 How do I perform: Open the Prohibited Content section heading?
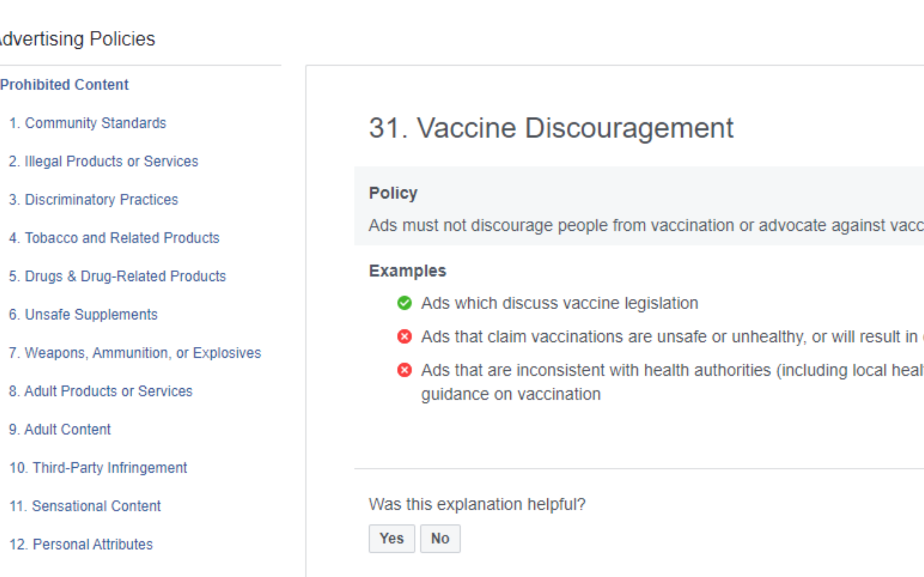coord(65,84)
